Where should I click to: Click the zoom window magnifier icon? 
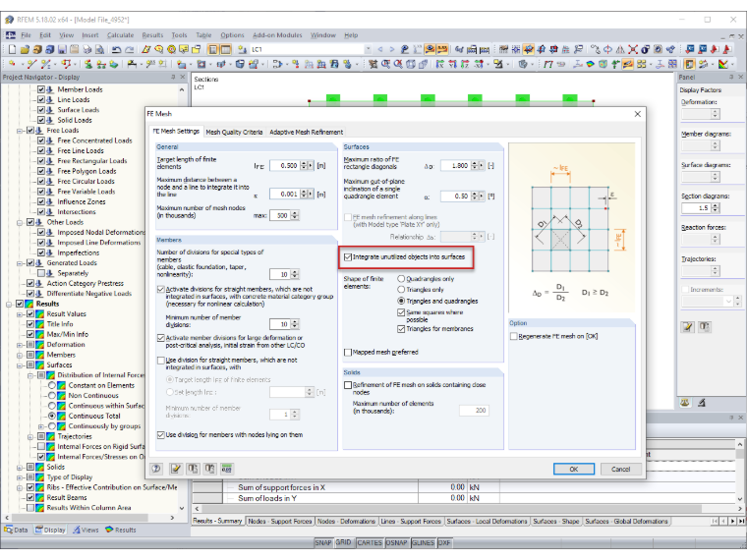385,64
